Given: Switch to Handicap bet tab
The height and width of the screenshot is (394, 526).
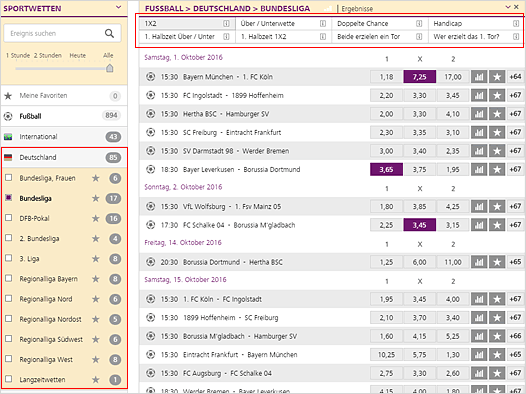Looking at the screenshot, I should click(476, 23).
